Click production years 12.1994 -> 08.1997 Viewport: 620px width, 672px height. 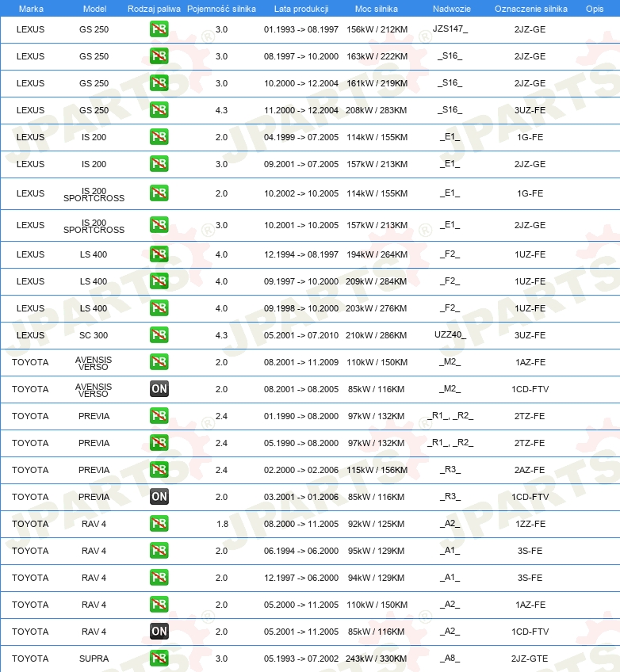coord(301,254)
